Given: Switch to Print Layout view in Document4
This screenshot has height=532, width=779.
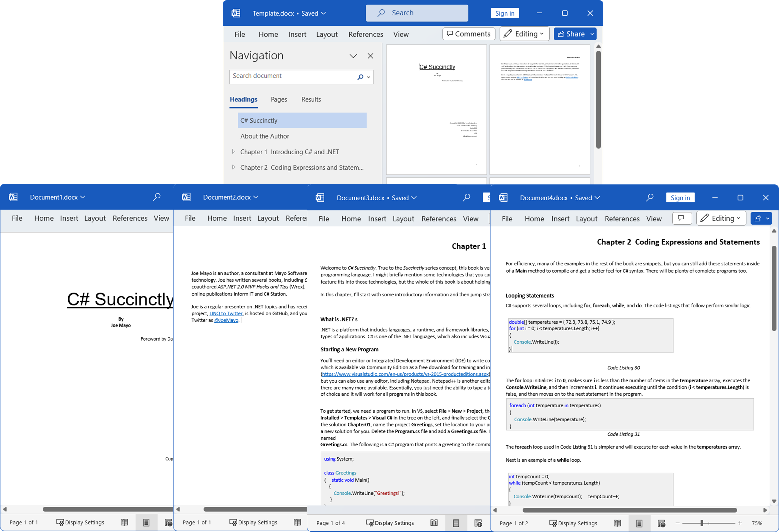Looking at the screenshot, I should 639,523.
